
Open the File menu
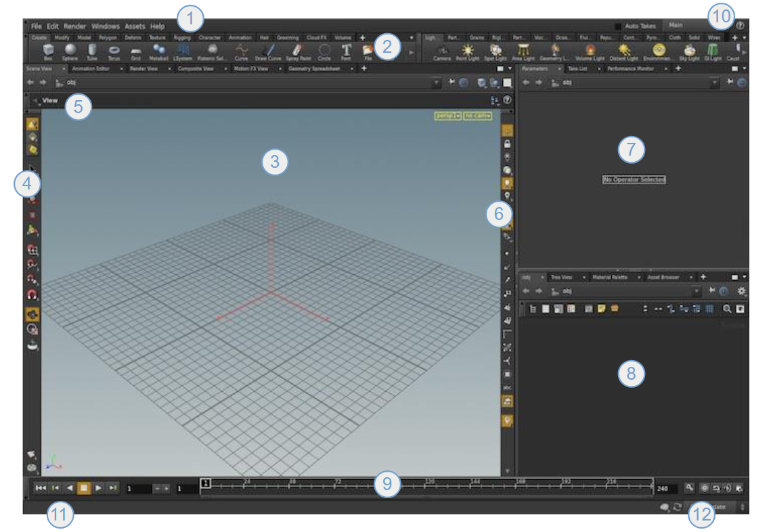click(37, 26)
